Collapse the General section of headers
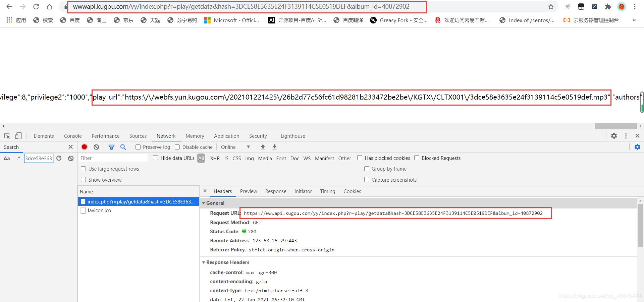 pos(204,203)
